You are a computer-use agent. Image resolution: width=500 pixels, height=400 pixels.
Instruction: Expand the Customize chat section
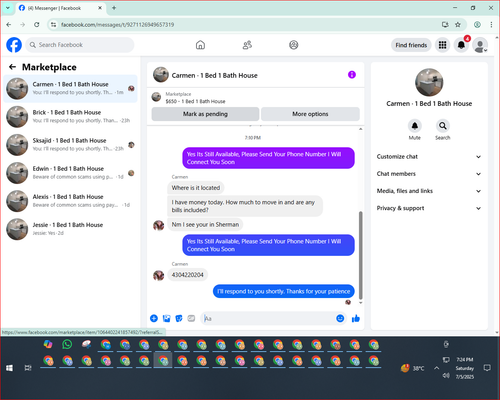pyautogui.click(x=429, y=157)
